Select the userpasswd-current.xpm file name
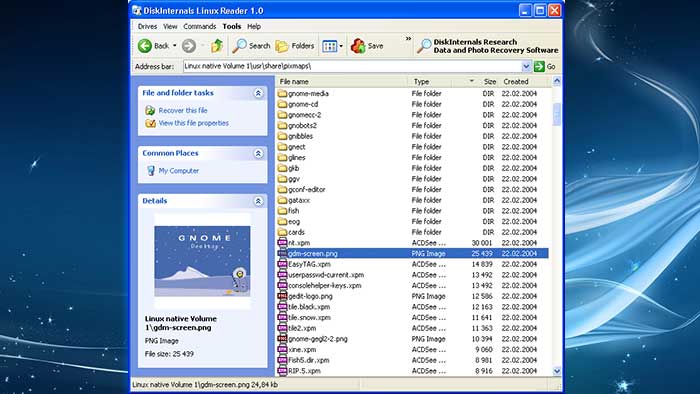The image size is (700, 394). point(326,275)
